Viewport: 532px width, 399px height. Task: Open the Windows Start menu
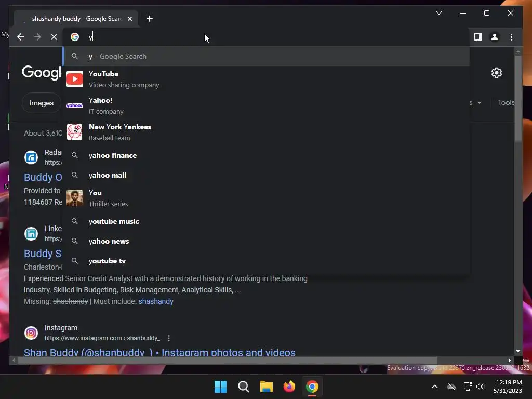tap(220, 387)
